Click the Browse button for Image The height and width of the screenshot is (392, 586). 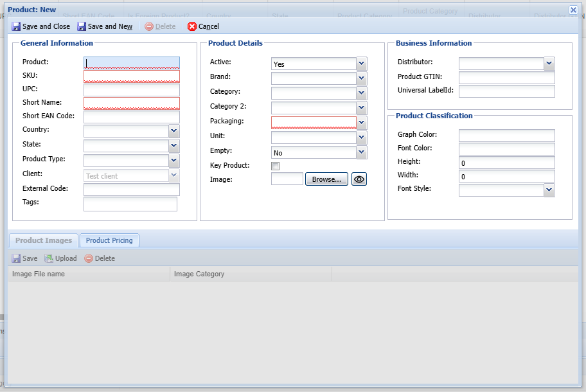(326, 179)
